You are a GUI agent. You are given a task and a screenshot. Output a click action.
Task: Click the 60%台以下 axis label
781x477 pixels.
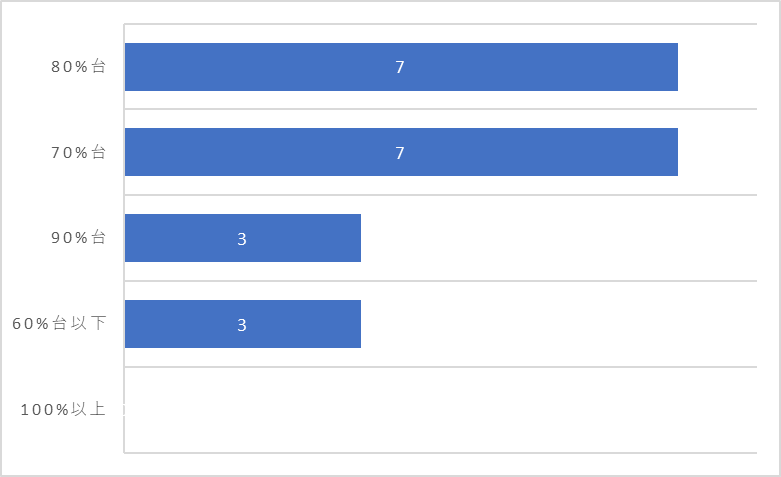pos(59,323)
